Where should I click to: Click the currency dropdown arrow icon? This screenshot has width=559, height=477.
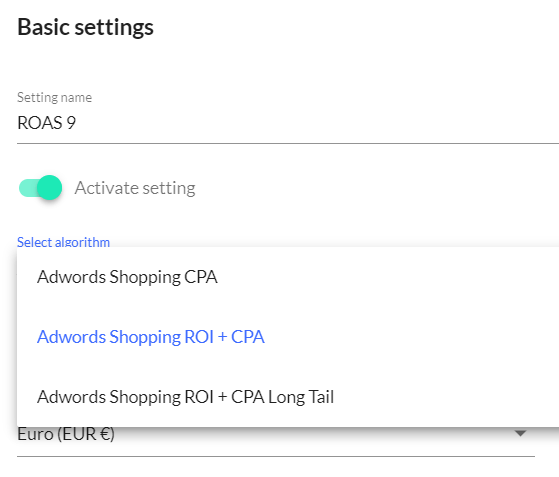pyautogui.click(x=520, y=434)
